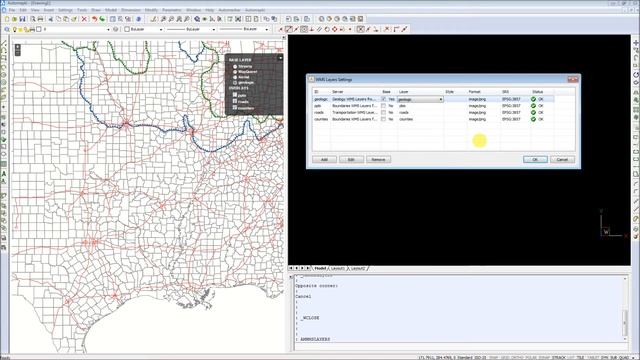Image resolution: width=640 pixels, height=360 pixels.
Task: Click the Remove button in WMS dialog
Action: coord(378,160)
